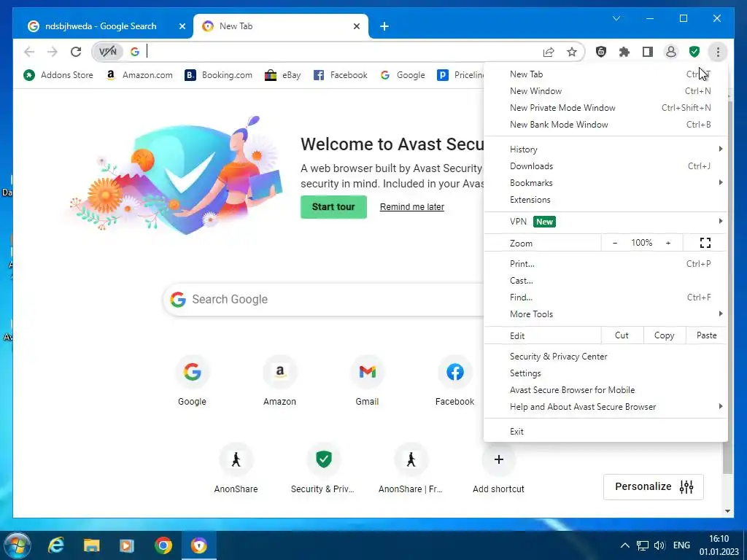The width and height of the screenshot is (747, 560).
Task: Select Exit menu item
Action: click(x=605, y=432)
